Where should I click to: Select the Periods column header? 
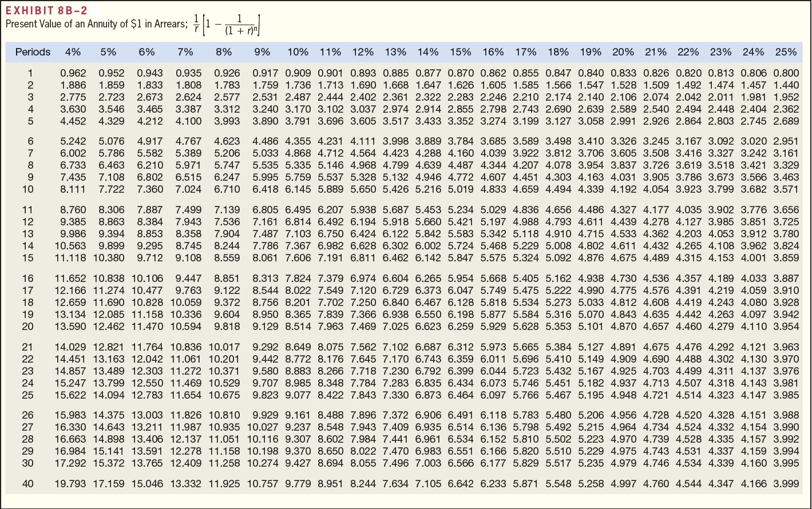tap(33, 52)
